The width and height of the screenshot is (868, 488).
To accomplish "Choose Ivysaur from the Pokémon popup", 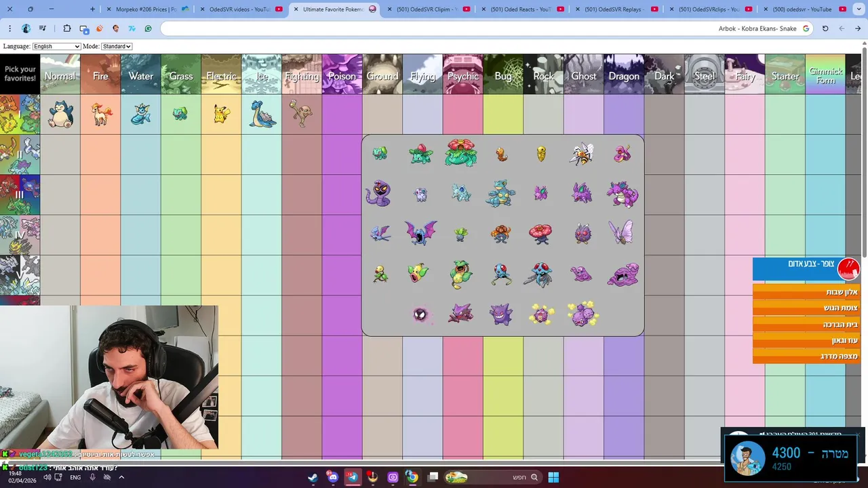I will [x=420, y=153].
